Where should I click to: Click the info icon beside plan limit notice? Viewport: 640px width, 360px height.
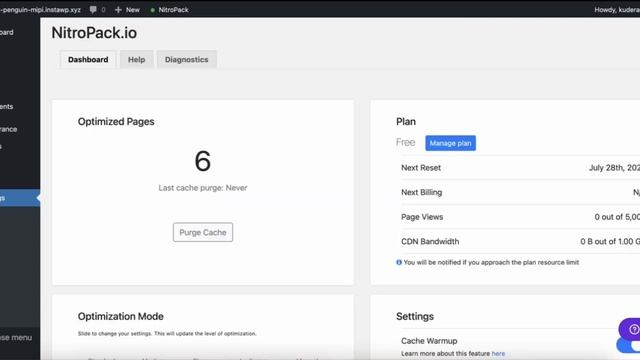(399, 262)
